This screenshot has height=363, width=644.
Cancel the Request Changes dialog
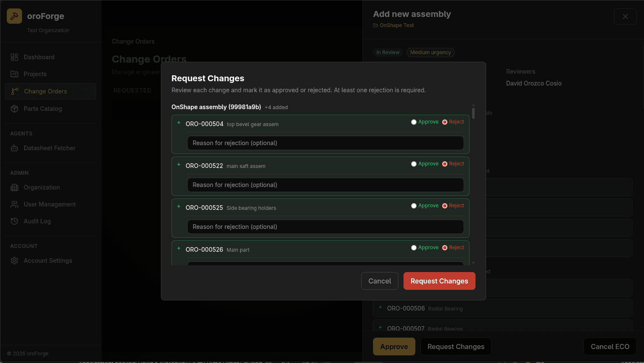(380, 281)
